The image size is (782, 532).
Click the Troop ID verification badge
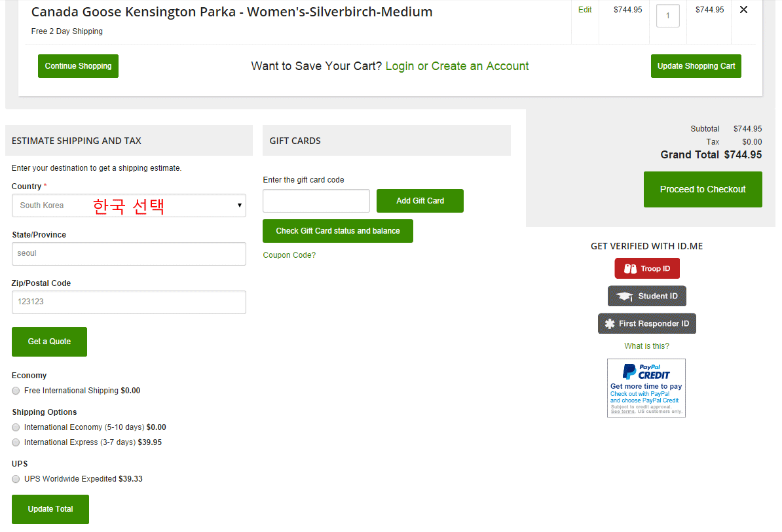click(646, 269)
